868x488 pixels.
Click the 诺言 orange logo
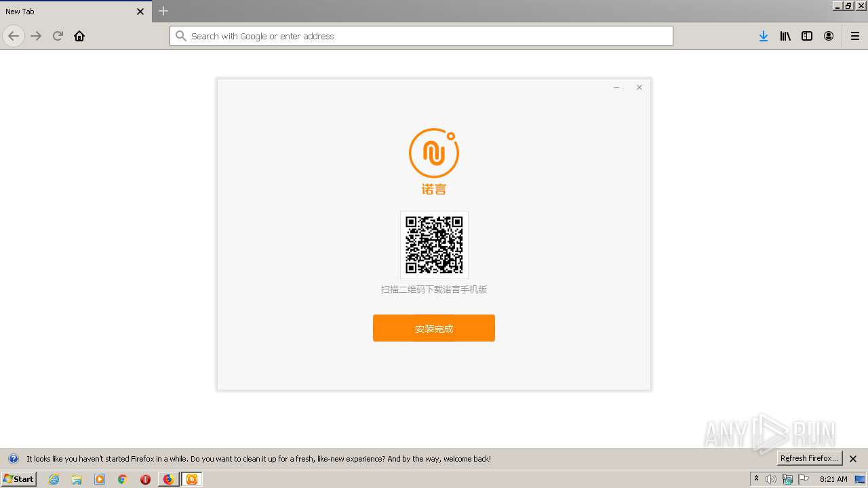(x=434, y=161)
